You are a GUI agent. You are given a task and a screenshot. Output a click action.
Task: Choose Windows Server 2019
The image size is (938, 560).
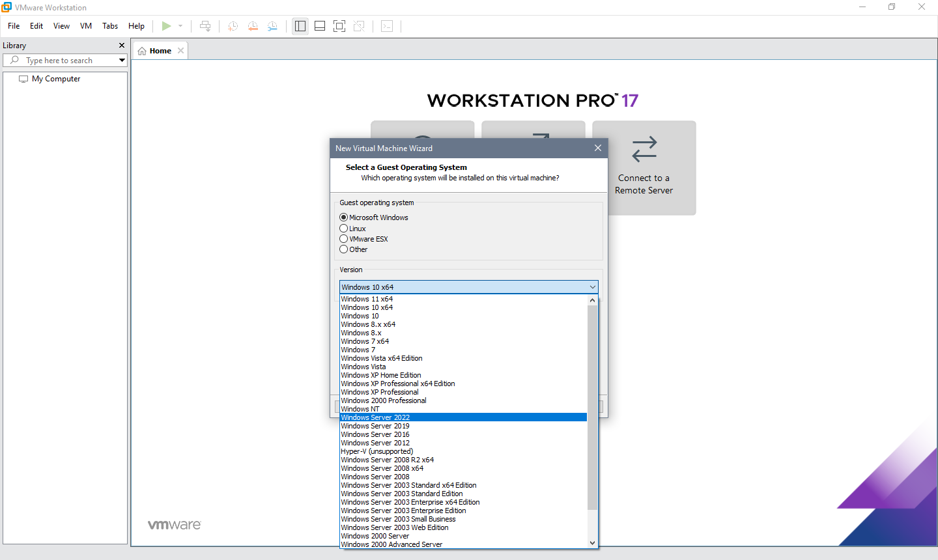pos(464,426)
